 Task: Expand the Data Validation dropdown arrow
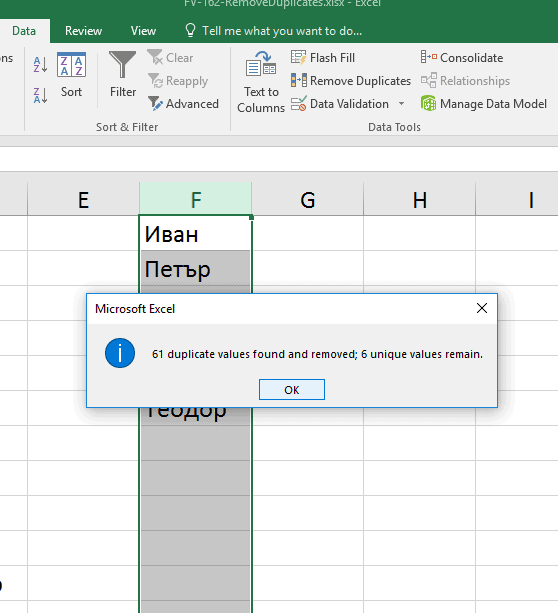click(x=401, y=104)
